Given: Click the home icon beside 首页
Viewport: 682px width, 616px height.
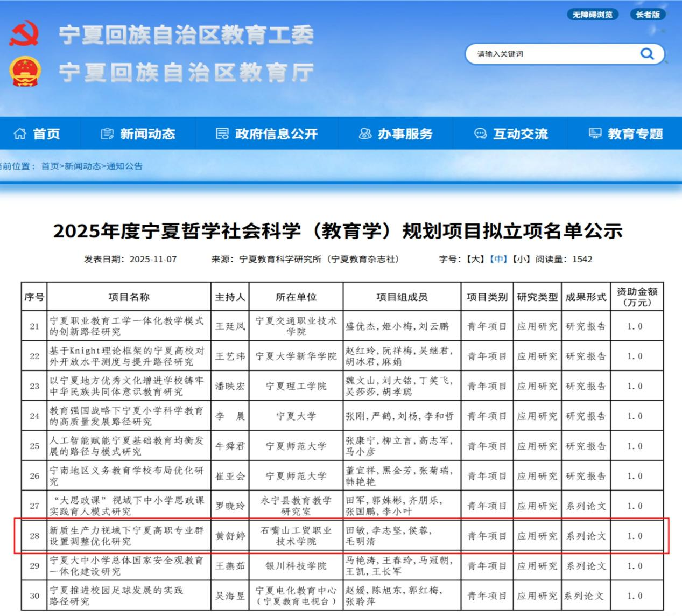Looking at the screenshot, I should 20,134.
